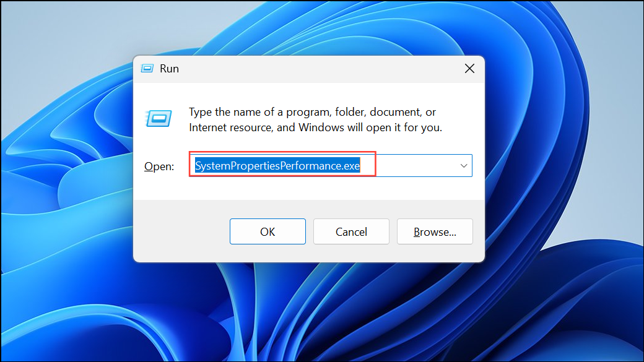Viewport: 644px width, 362px height.
Task: Click the Browse button
Action: click(x=435, y=231)
